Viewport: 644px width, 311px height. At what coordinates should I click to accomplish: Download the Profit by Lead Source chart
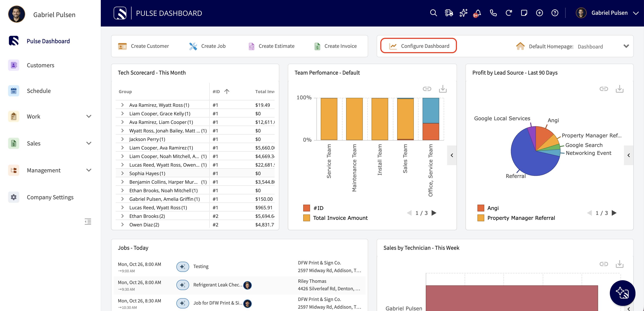pyautogui.click(x=619, y=89)
